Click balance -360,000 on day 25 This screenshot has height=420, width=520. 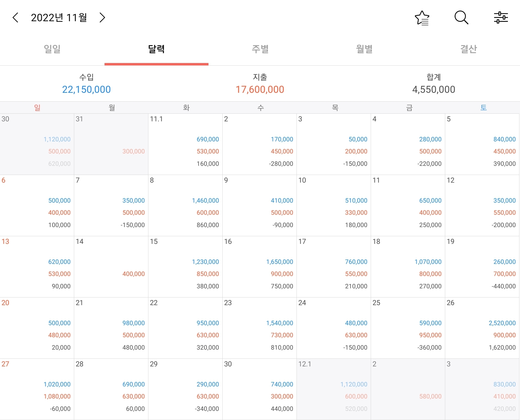click(429, 348)
